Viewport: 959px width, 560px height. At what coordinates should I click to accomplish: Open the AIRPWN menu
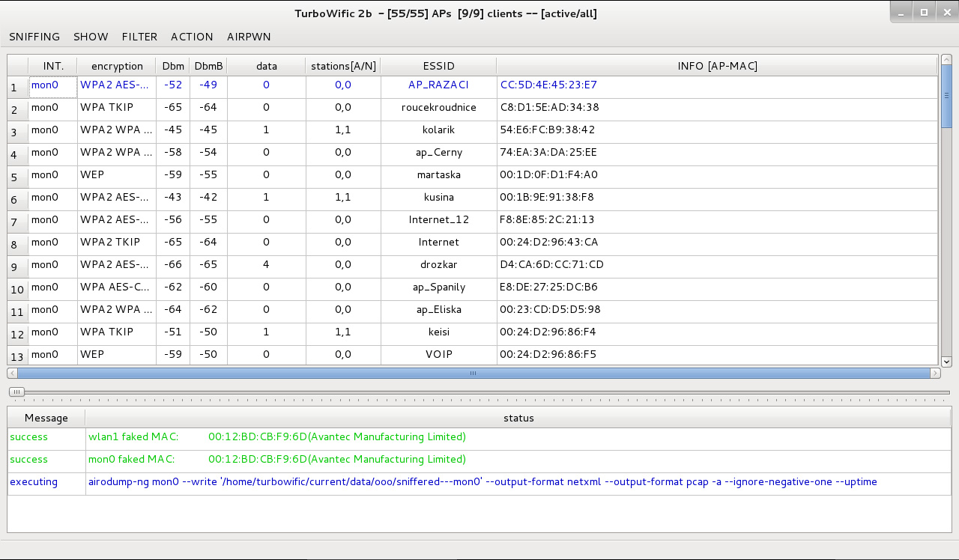pyautogui.click(x=249, y=37)
